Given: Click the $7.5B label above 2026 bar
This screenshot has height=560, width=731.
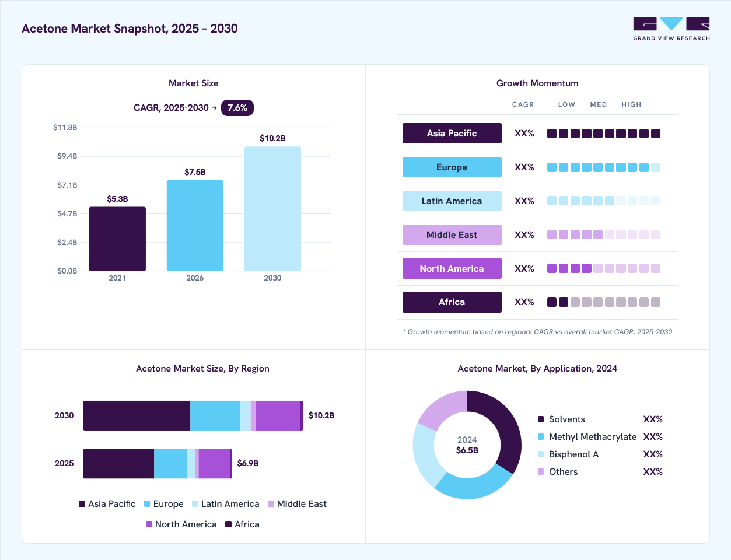Looking at the screenshot, I should [x=195, y=172].
